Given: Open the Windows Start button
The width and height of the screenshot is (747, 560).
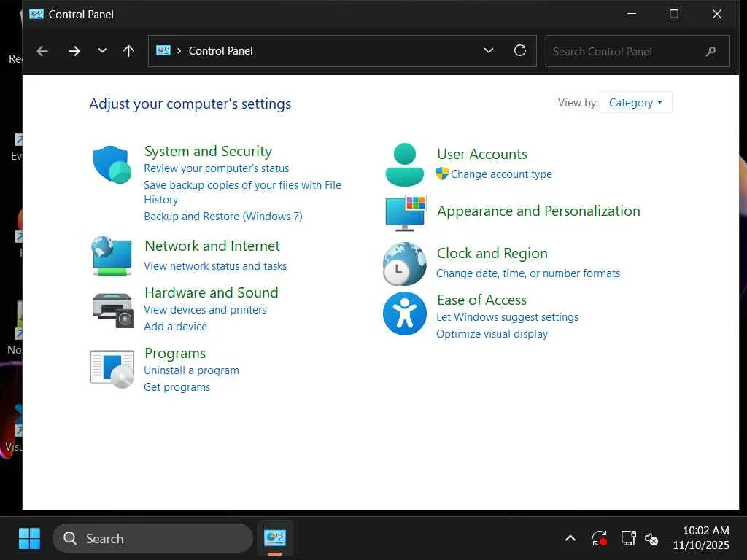Looking at the screenshot, I should pos(29,539).
